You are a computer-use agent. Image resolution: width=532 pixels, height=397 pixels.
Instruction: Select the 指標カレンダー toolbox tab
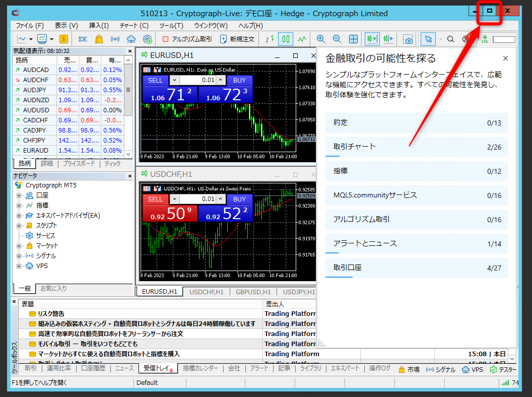tap(201, 368)
